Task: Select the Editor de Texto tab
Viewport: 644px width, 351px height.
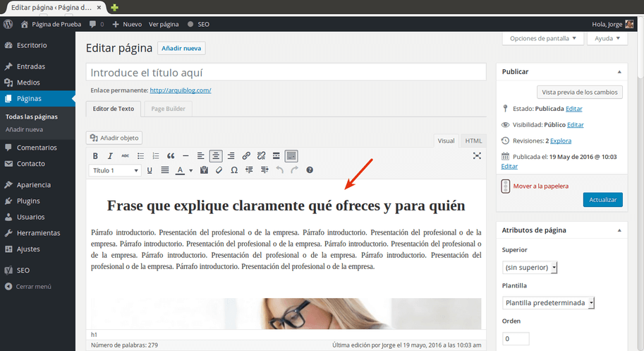Action: click(x=114, y=109)
